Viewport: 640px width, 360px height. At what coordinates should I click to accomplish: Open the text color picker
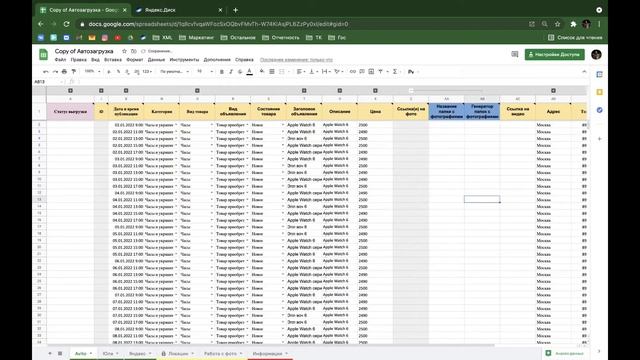pos(249,71)
